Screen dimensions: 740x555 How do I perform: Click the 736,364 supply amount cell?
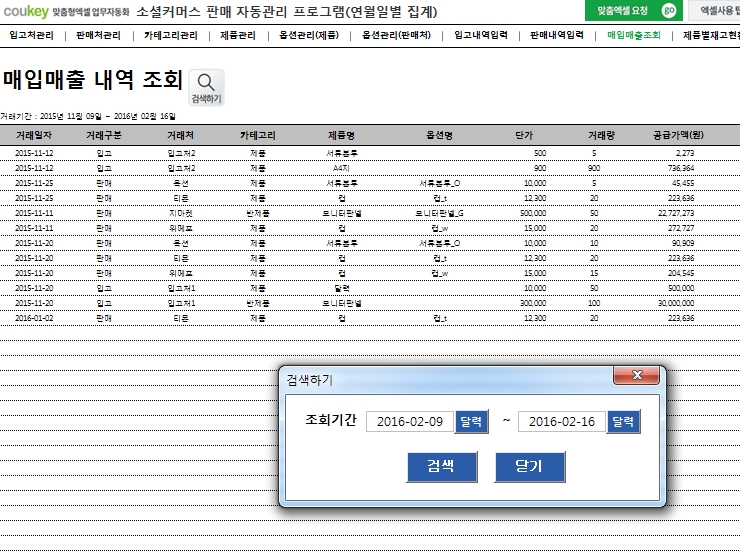(x=681, y=168)
